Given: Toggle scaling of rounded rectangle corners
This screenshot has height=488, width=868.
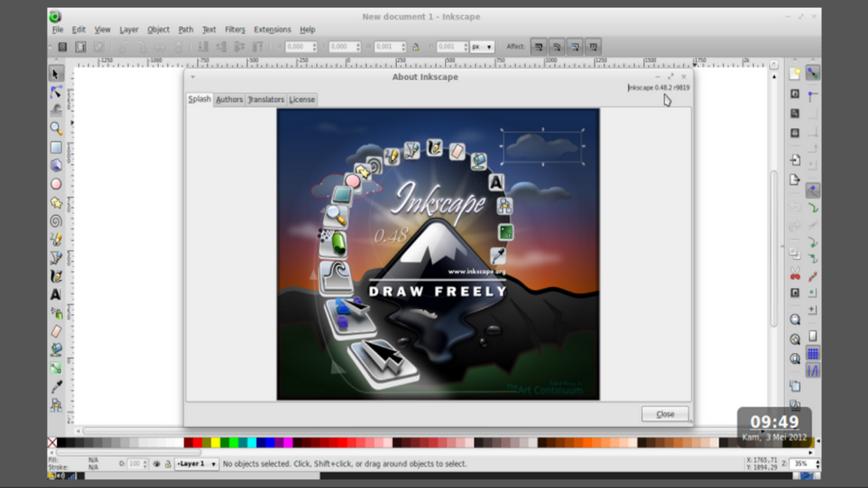Looking at the screenshot, I should pos(557,47).
